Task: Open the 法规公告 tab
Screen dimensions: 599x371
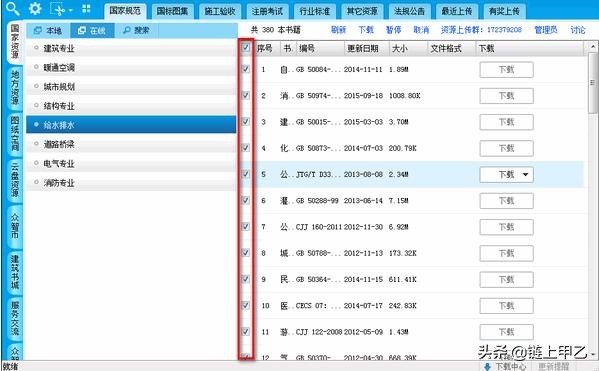Action: [409, 11]
